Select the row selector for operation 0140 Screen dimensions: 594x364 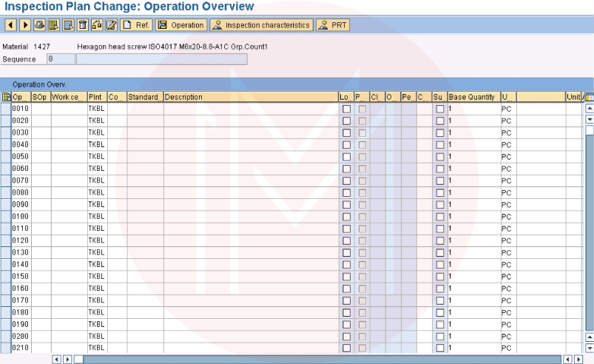6,264
